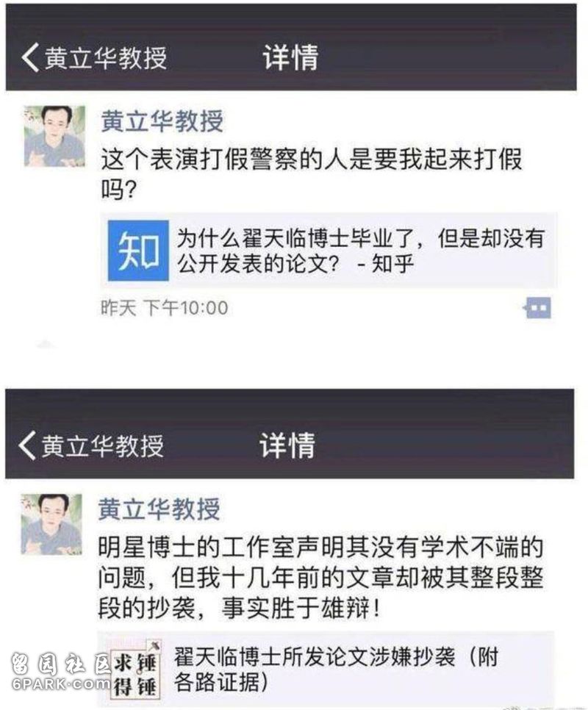The width and height of the screenshot is (588, 710).
Task: Open the avatar in the second post
Action: pos(51,524)
